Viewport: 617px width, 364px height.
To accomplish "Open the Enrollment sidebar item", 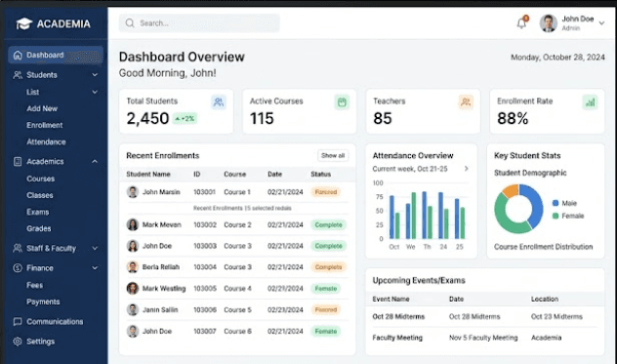I will pos(45,125).
